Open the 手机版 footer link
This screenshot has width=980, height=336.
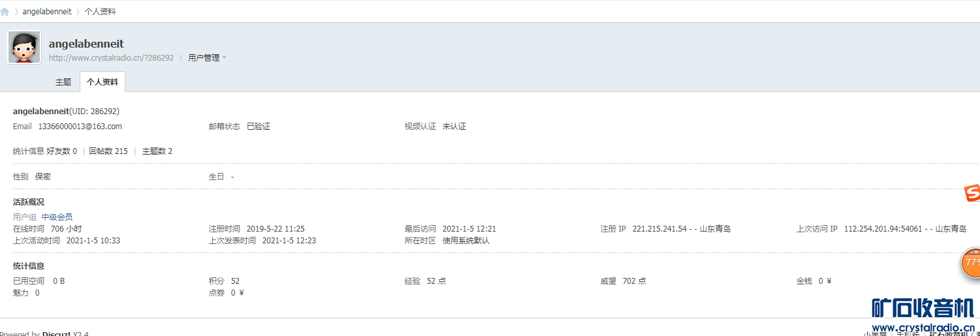coord(907,334)
